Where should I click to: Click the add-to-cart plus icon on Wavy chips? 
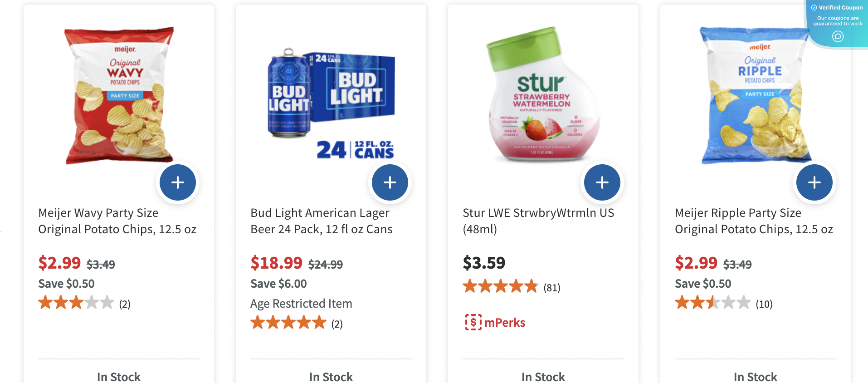[177, 182]
